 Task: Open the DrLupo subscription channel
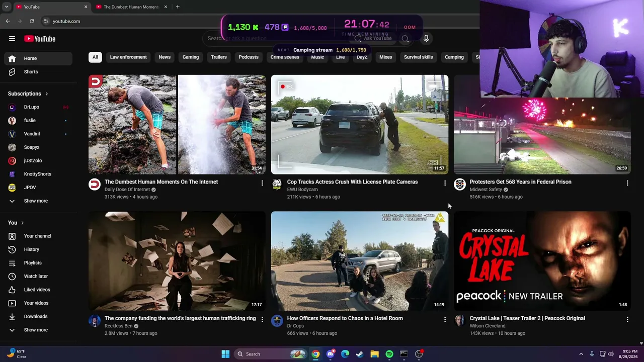click(38, 107)
